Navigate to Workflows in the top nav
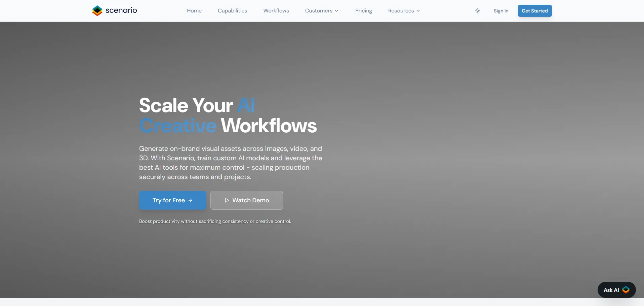The height and width of the screenshot is (306, 644). click(276, 11)
